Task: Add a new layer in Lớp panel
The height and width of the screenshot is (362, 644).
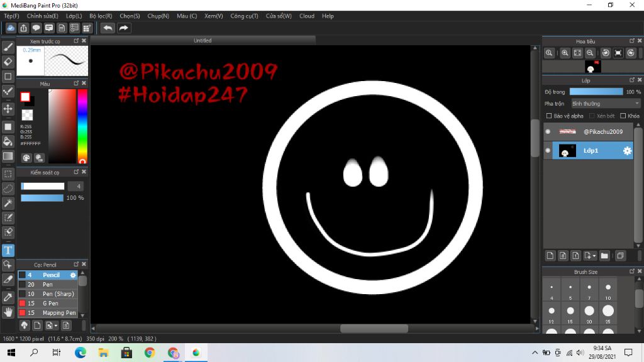Action: click(550, 256)
